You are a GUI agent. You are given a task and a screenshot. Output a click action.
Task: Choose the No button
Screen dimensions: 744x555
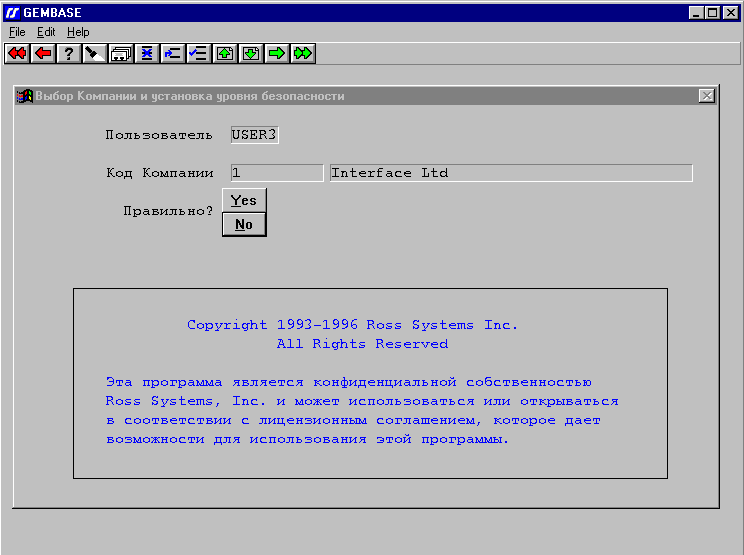(244, 224)
